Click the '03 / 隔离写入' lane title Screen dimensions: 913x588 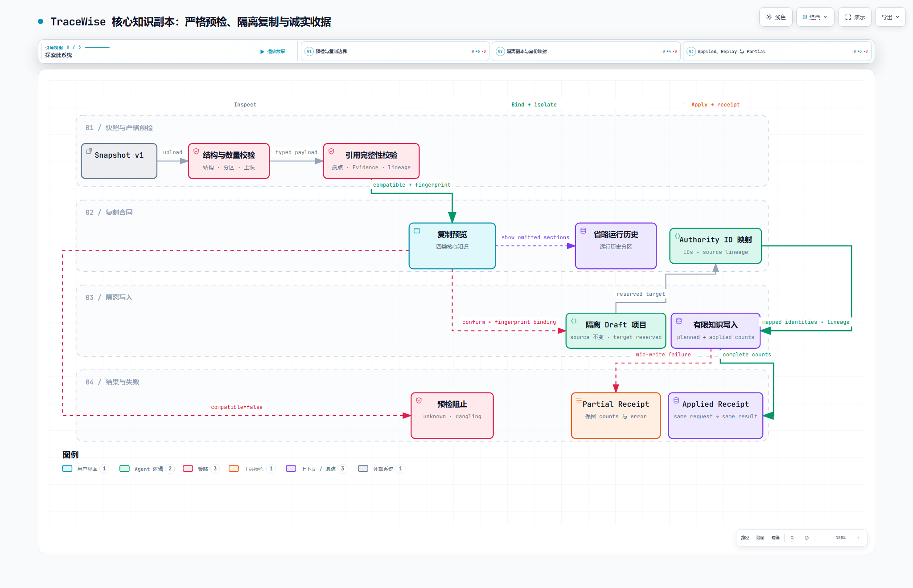pos(109,298)
